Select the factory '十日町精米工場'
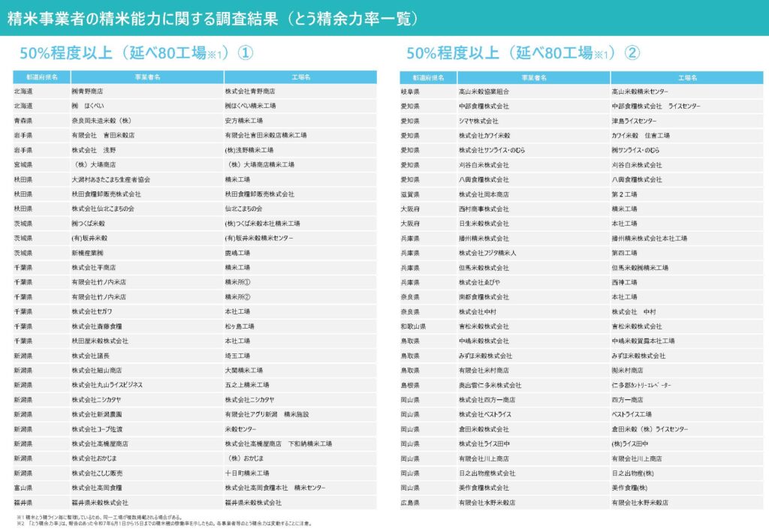Image resolution: width=769 pixels, height=532 pixels. 247,473
